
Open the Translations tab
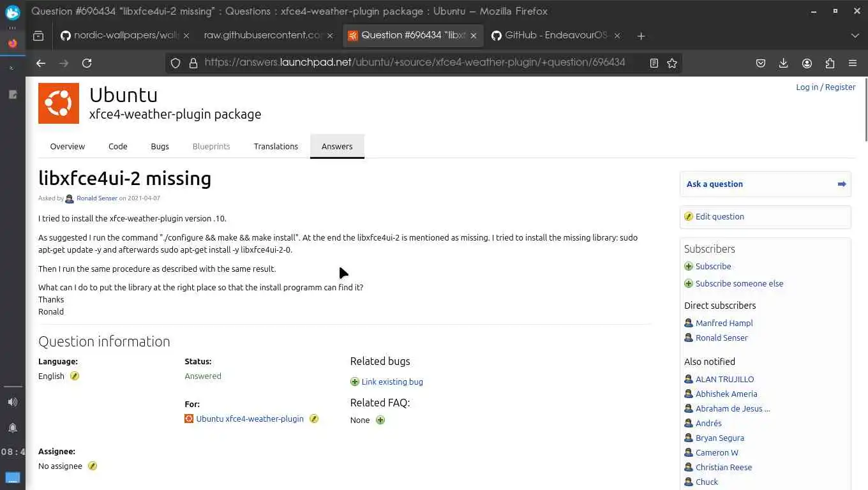pos(276,146)
